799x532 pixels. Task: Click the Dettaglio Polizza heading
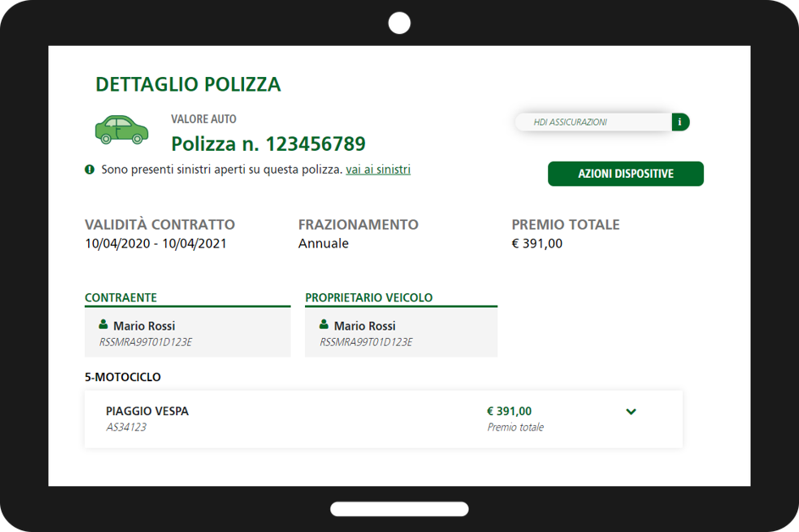click(x=188, y=85)
